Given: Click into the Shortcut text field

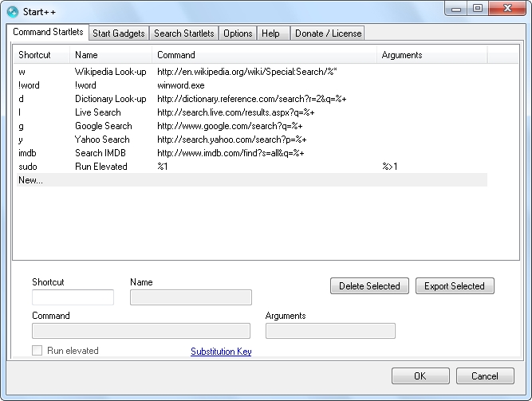Looking at the screenshot, I should tap(73, 297).
